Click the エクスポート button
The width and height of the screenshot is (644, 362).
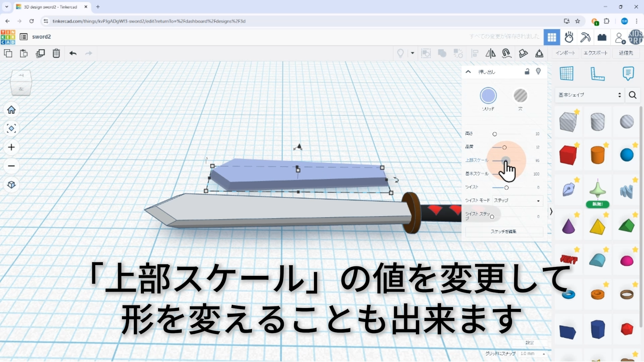(595, 53)
